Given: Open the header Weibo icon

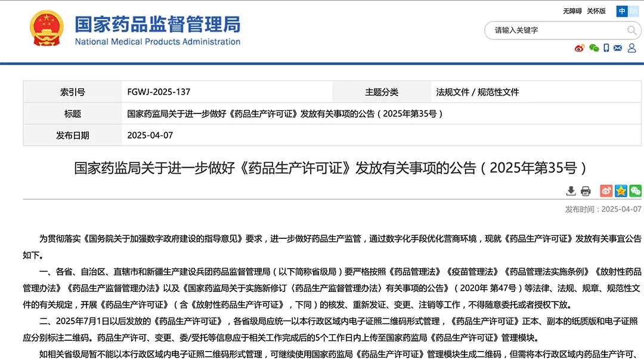Looking at the screenshot, I should [x=580, y=48].
